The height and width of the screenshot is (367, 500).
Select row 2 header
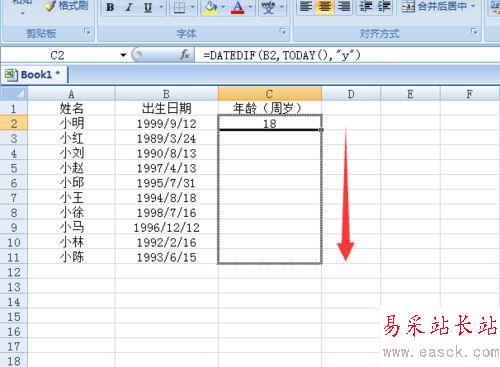(14, 124)
